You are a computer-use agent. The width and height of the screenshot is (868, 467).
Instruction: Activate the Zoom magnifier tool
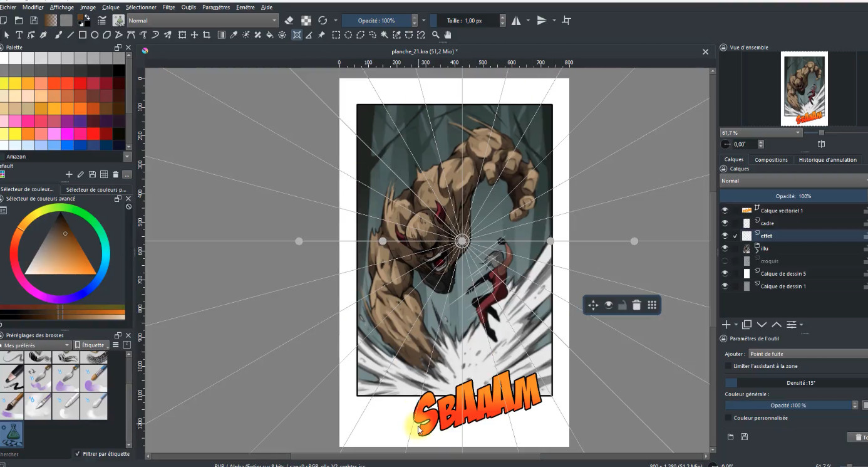[436, 35]
